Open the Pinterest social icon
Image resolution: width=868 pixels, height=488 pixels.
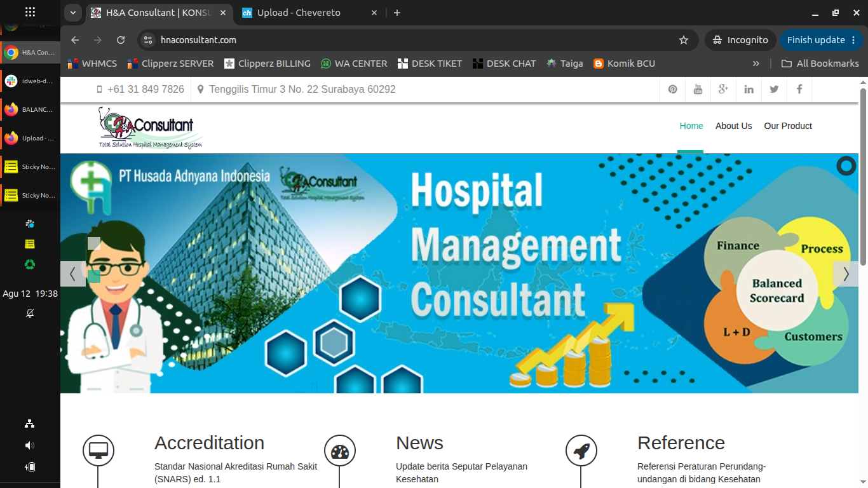click(x=672, y=90)
